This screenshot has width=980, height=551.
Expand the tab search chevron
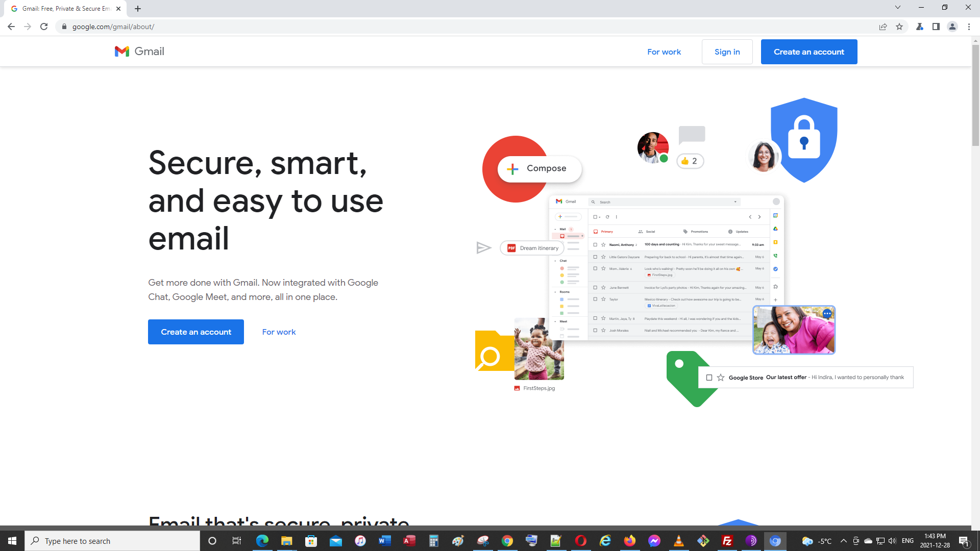pyautogui.click(x=898, y=8)
